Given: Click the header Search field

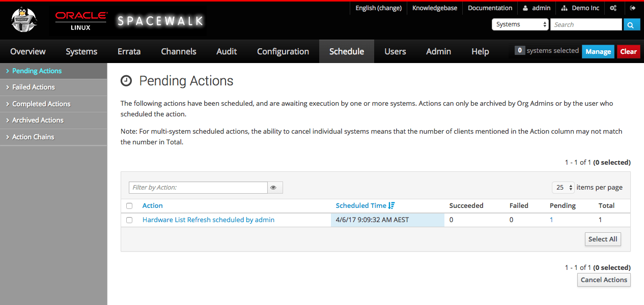Looking at the screenshot, I should click(x=586, y=24).
